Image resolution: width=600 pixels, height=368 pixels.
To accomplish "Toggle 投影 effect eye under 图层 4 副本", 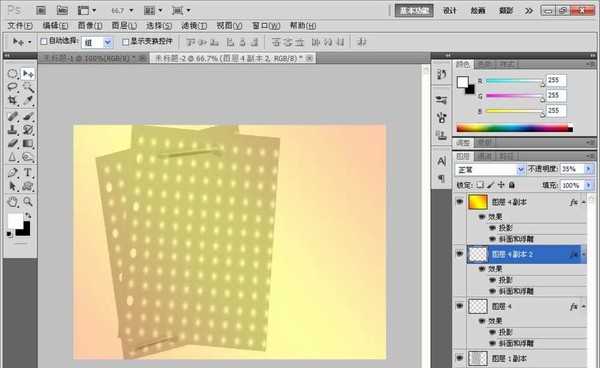I will pos(492,228).
